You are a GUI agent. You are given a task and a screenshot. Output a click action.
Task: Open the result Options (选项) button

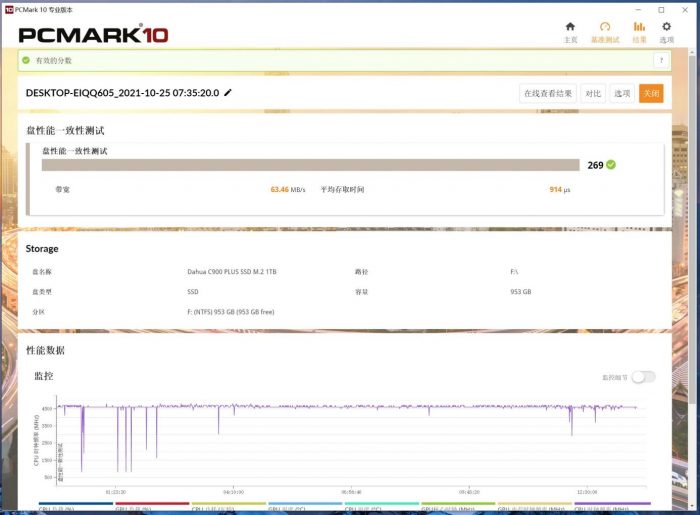click(622, 93)
